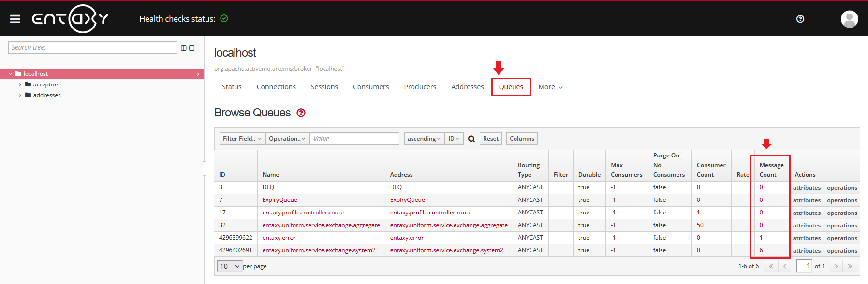Open the entaxy.error queue name link
The height and width of the screenshot is (284, 868).
tap(279, 238)
